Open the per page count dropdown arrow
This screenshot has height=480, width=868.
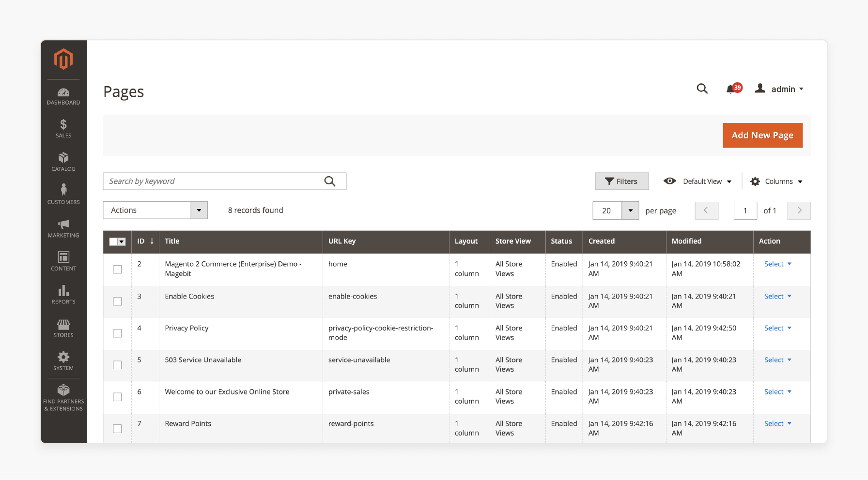pyautogui.click(x=631, y=210)
